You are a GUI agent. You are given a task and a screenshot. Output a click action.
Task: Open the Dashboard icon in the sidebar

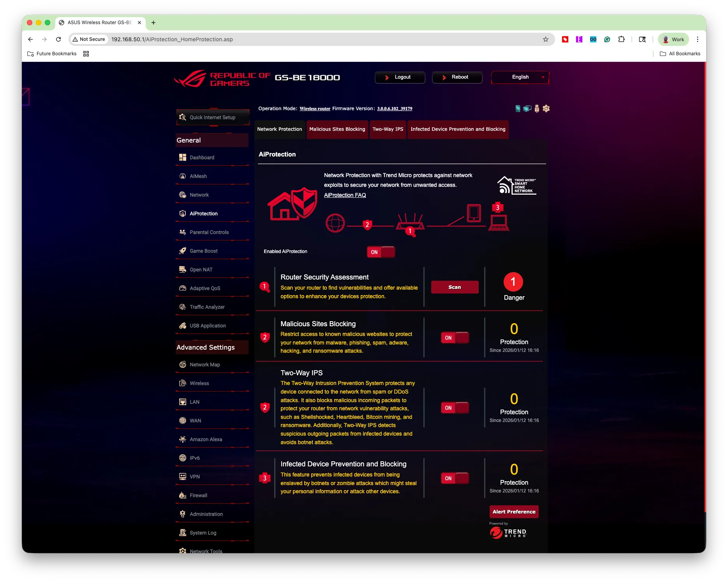click(x=182, y=157)
